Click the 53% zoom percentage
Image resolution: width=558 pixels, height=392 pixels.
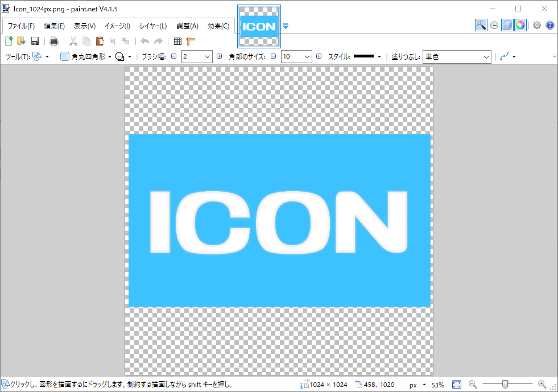pos(437,385)
